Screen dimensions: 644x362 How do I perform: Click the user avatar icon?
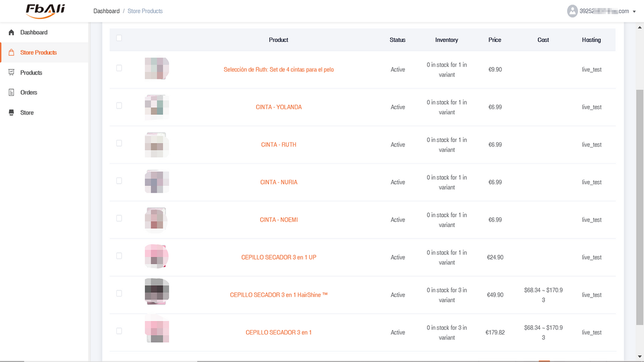pos(572,11)
